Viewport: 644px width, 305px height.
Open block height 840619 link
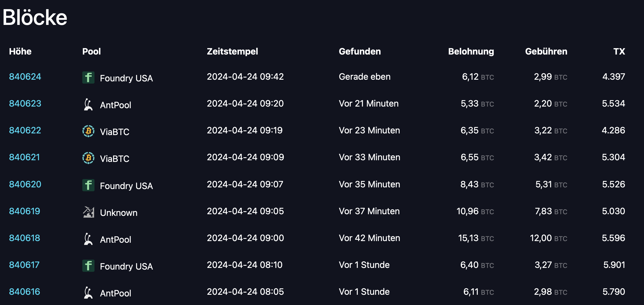(25, 211)
